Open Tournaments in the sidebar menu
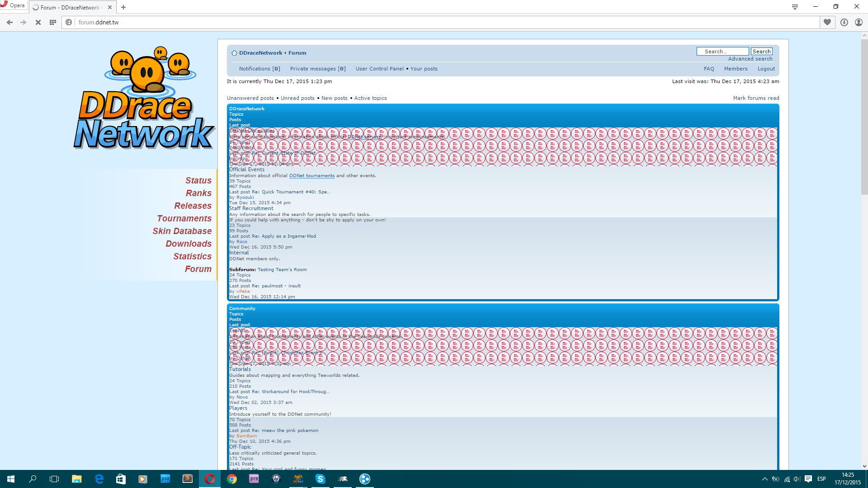 [x=184, y=218]
